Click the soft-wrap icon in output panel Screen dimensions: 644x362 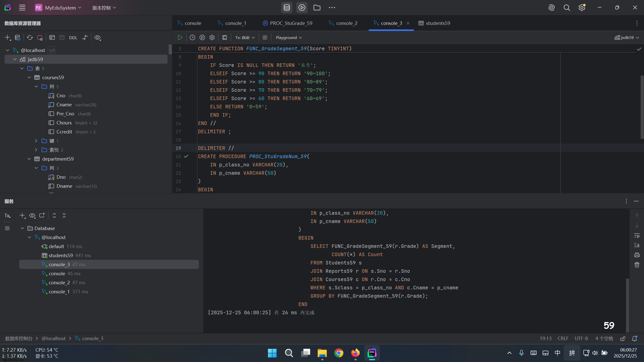pos(637,236)
